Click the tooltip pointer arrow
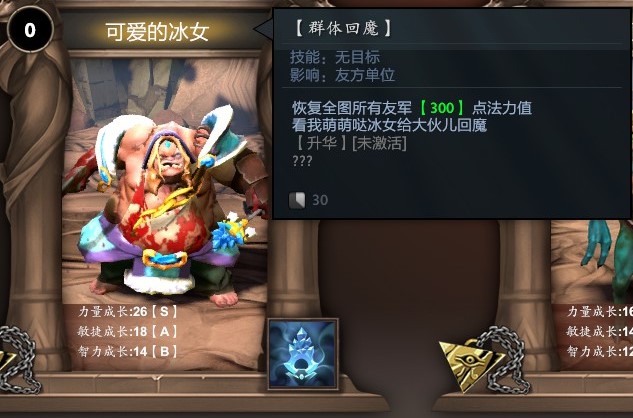 [x=264, y=29]
